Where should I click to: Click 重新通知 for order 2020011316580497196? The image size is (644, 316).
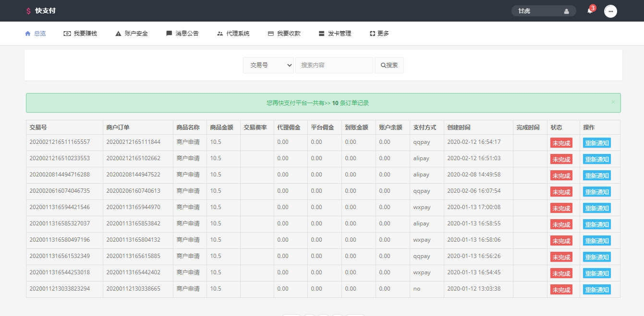tap(597, 241)
